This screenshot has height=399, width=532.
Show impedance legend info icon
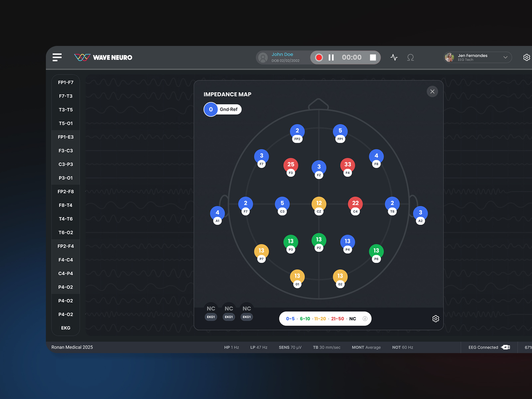coord(365,319)
